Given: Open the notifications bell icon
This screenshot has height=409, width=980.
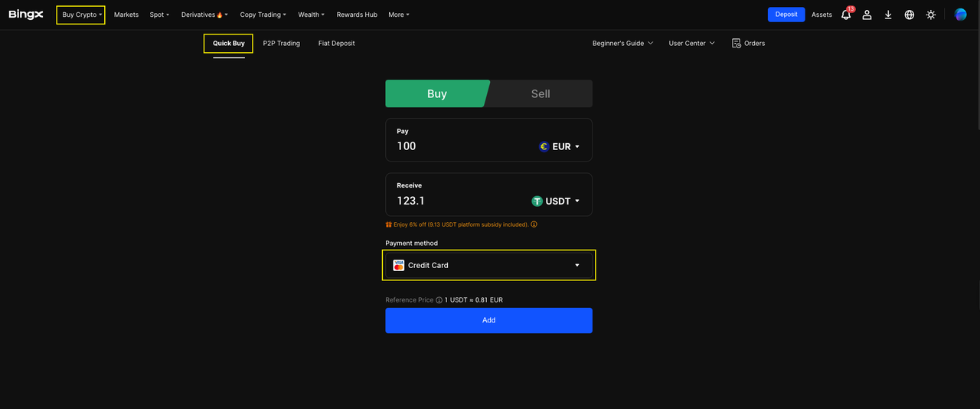Looking at the screenshot, I should (x=846, y=15).
